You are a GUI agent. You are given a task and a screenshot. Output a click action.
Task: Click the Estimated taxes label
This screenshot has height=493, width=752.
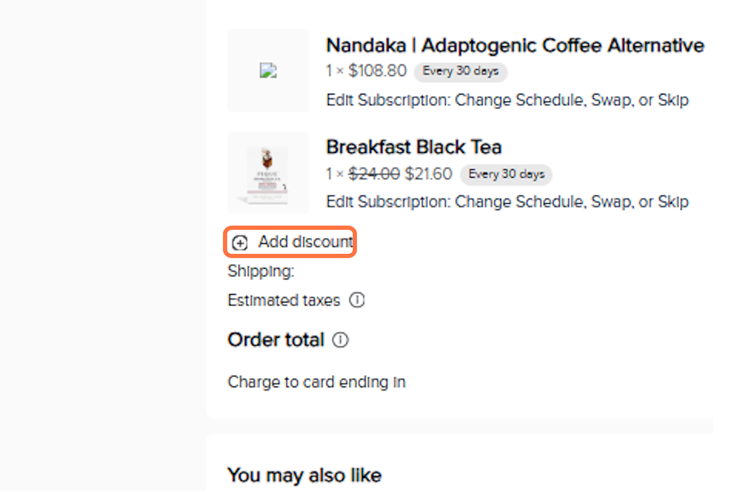tap(284, 300)
